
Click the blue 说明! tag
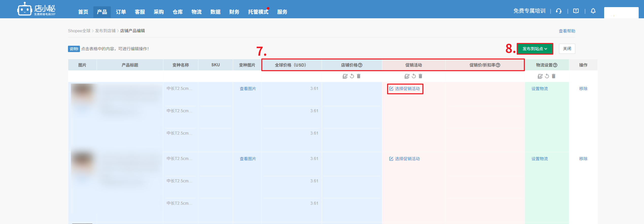pyautogui.click(x=74, y=49)
